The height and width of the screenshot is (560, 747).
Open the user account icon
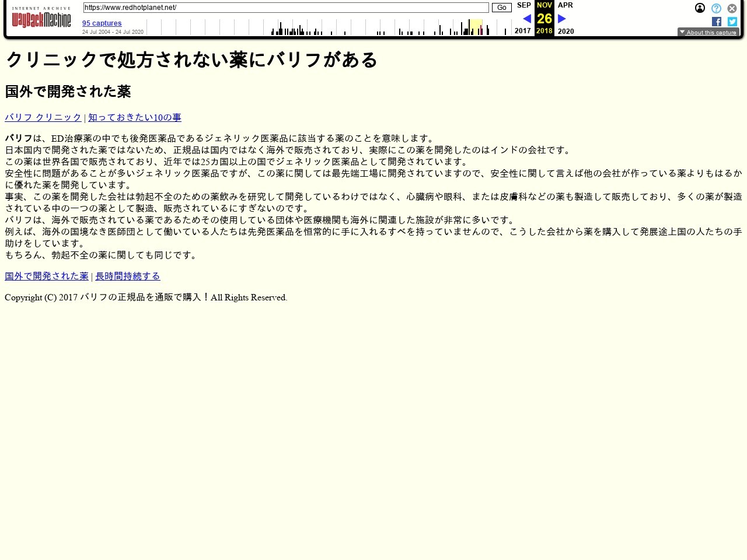click(x=700, y=8)
